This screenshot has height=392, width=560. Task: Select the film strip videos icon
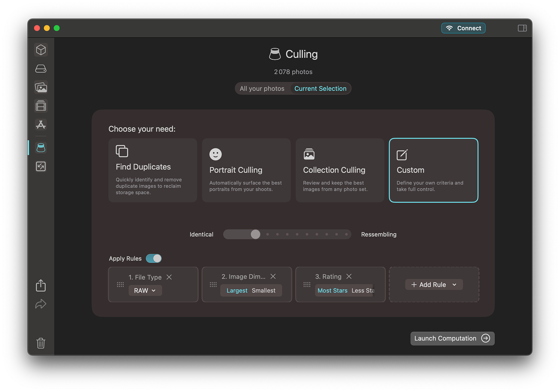tap(41, 106)
